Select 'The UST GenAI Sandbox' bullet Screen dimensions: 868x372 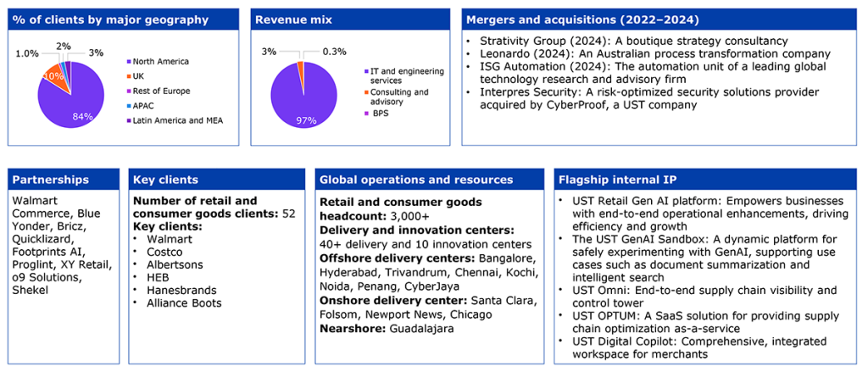[x=700, y=258]
